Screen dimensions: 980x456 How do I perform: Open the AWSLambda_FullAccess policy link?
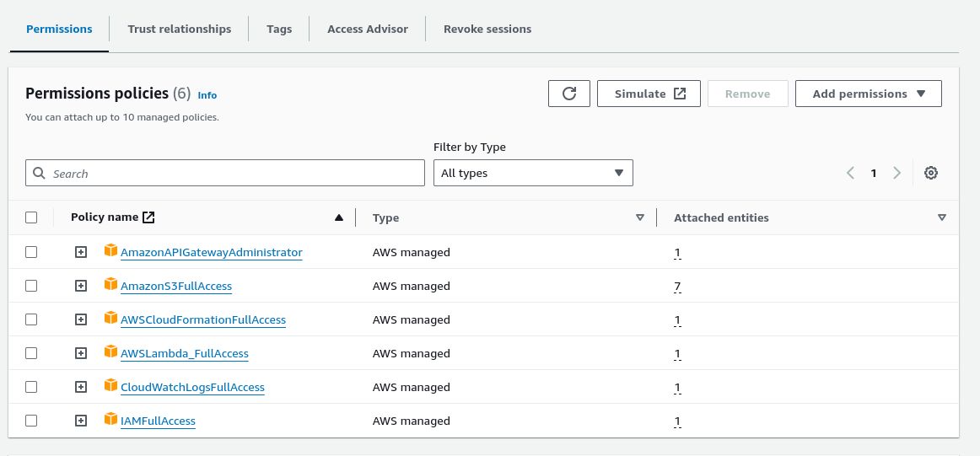point(185,354)
